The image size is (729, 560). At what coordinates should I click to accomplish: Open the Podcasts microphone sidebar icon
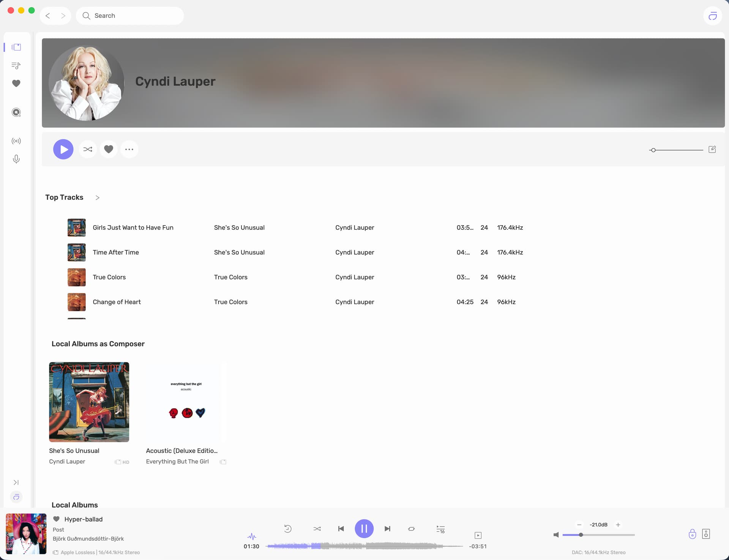16,159
